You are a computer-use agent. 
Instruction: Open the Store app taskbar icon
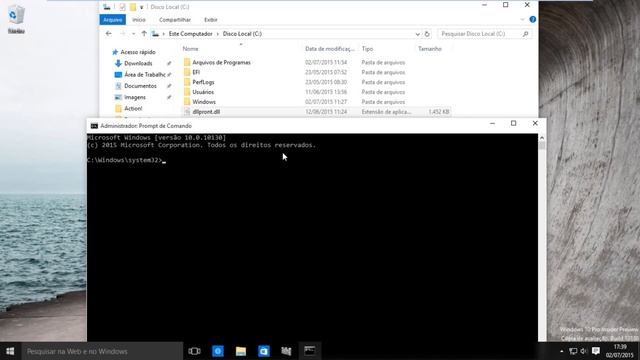point(264,351)
